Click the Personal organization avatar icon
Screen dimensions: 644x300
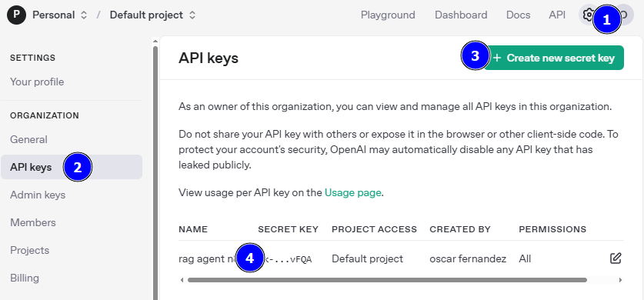tap(16, 15)
